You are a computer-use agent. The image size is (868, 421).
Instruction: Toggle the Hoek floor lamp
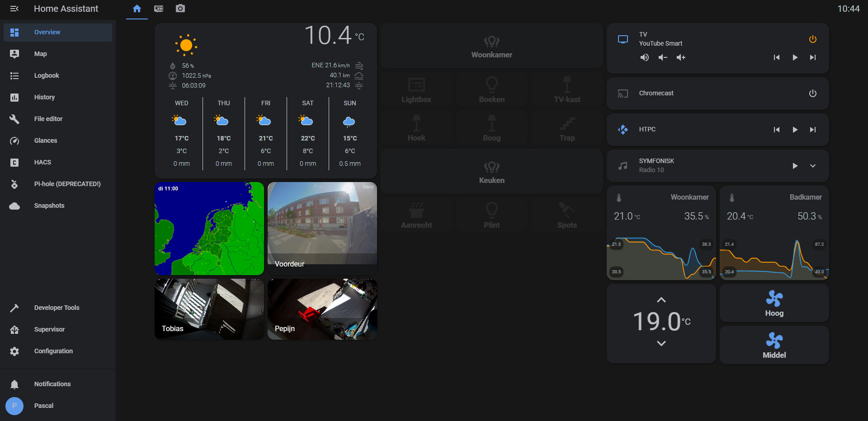tap(416, 128)
